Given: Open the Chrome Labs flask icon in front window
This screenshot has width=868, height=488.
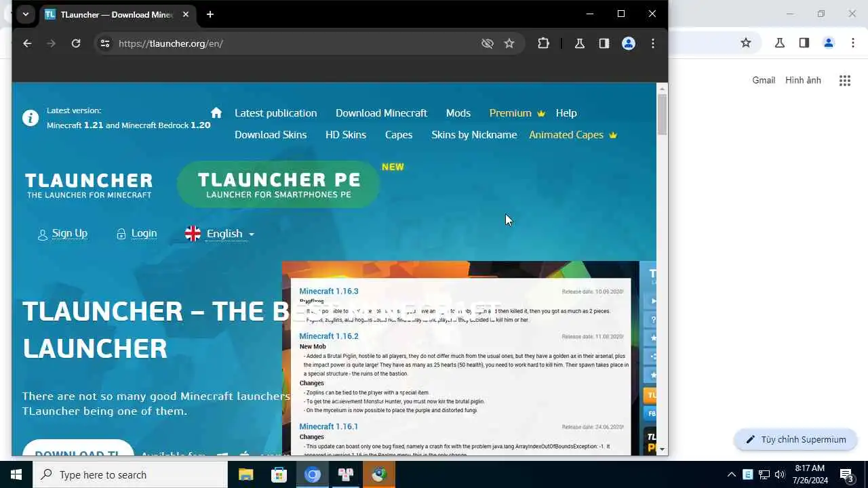Looking at the screenshot, I should 580,43.
